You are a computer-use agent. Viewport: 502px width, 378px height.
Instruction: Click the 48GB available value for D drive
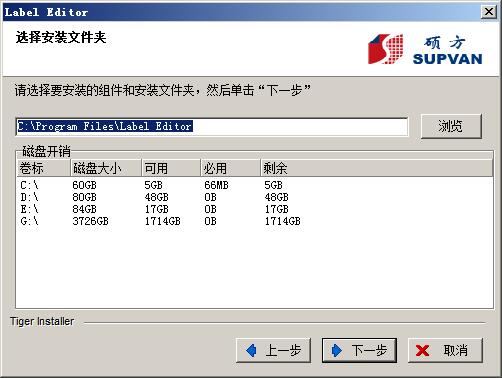coord(156,197)
